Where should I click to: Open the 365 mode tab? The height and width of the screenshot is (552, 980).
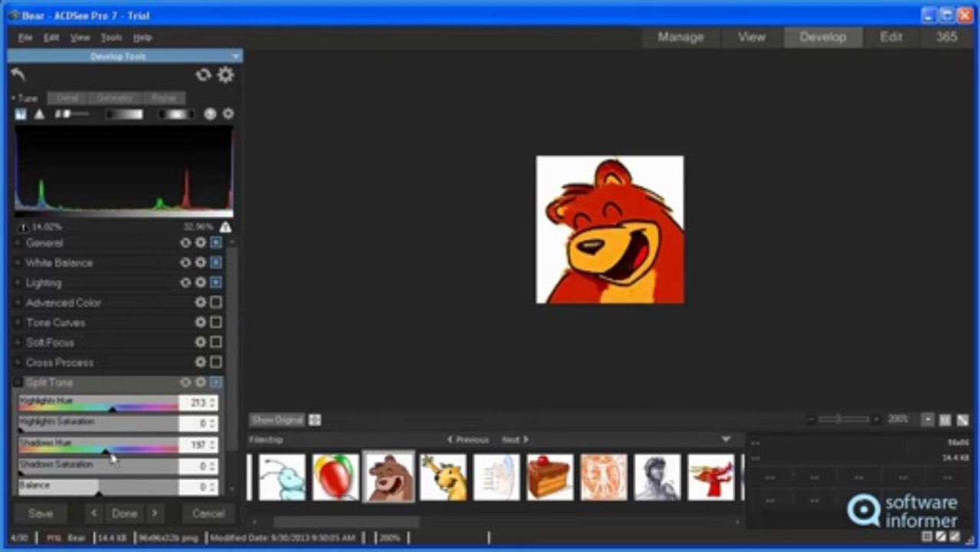pyautogui.click(x=946, y=37)
